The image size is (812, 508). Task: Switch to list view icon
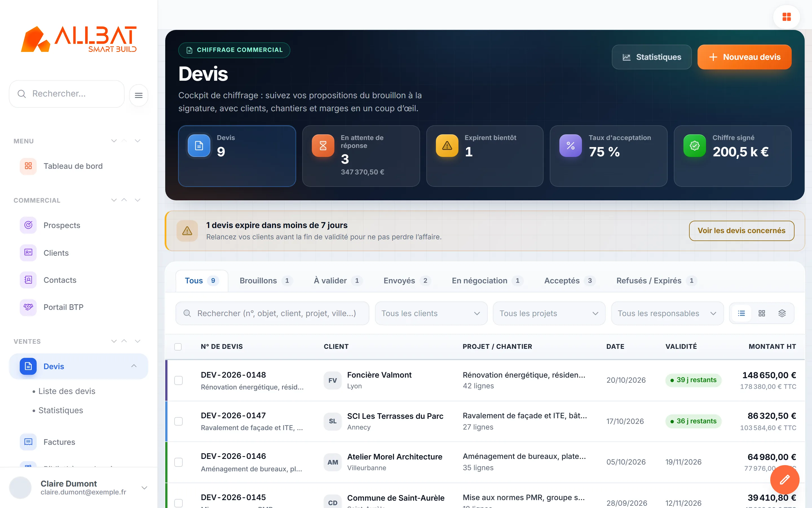click(741, 313)
